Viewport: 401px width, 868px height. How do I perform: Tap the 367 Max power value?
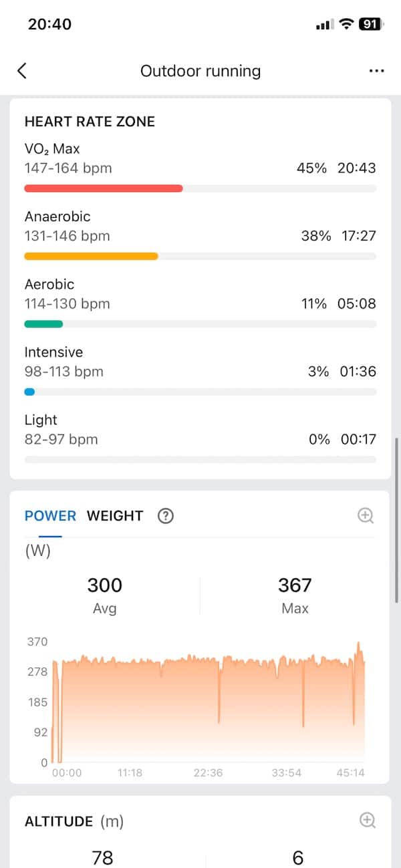[x=295, y=585]
